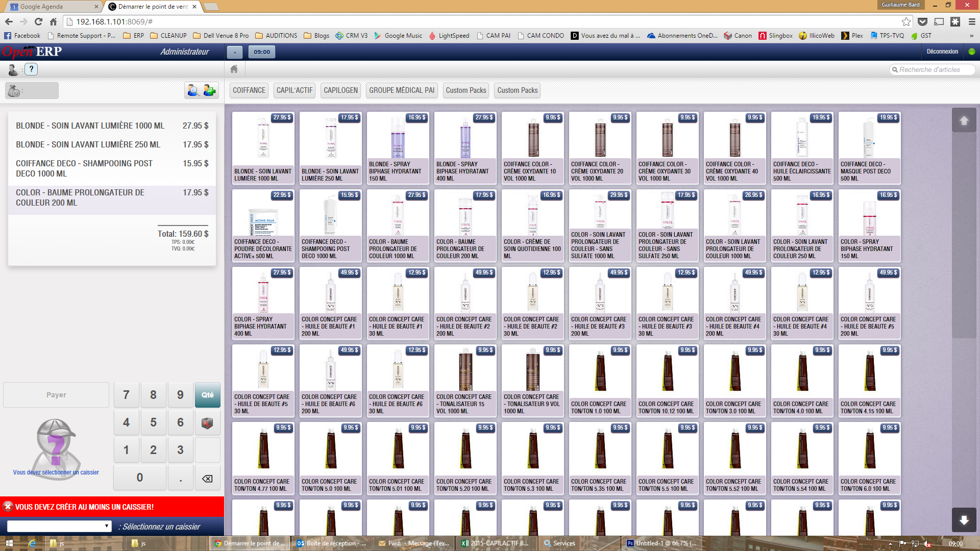
Task: Select the first Custom Packs category
Action: 466,90
